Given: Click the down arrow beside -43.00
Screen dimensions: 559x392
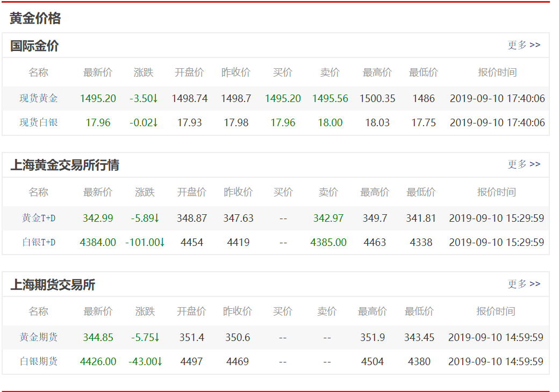Looking at the screenshot, I should tap(159, 362).
